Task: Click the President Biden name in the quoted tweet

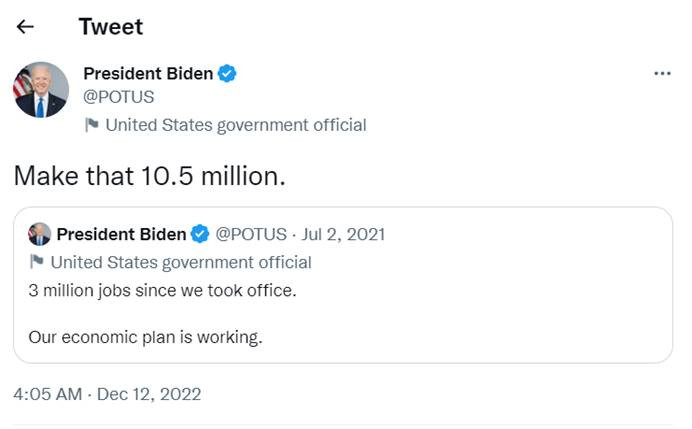Action: [121, 234]
